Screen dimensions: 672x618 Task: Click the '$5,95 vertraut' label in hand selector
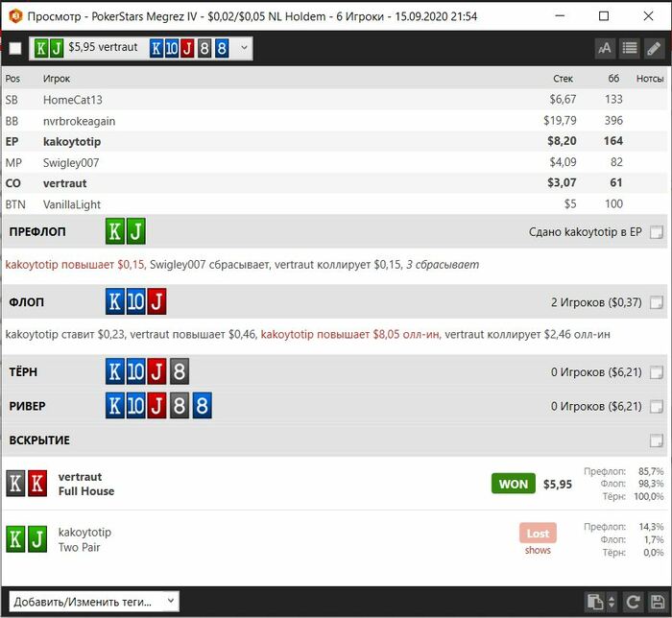tap(103, 47)
